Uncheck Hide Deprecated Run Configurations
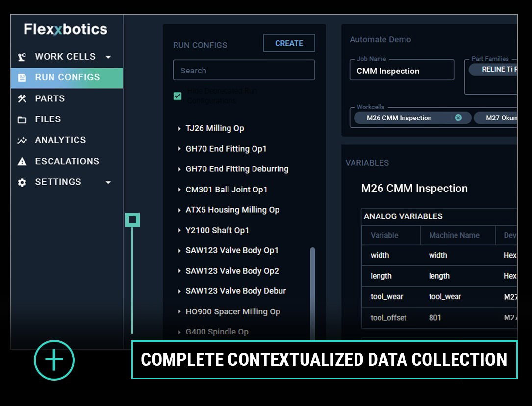Image resolution: width=532 pixels, height=406 pixels. tap(177, 96)
